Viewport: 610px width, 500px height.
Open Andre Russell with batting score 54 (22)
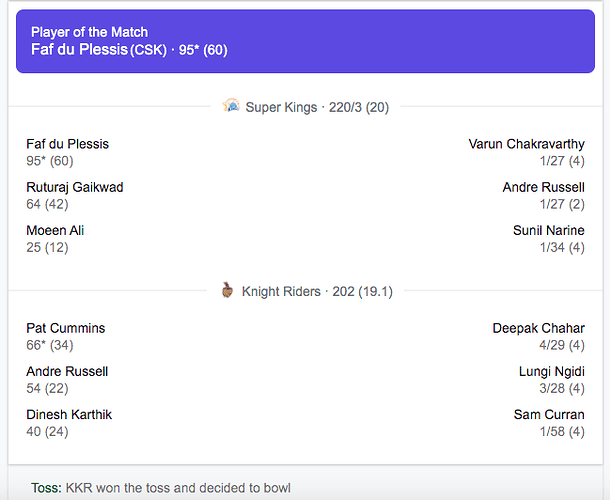67,371
